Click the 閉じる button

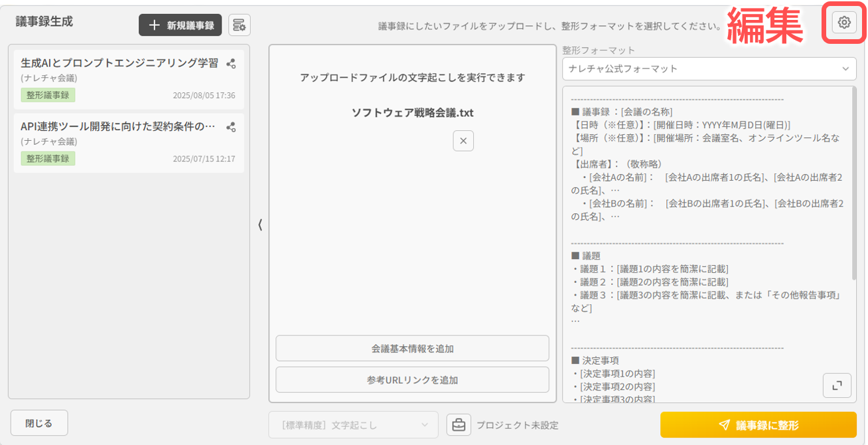pos(38,422)
